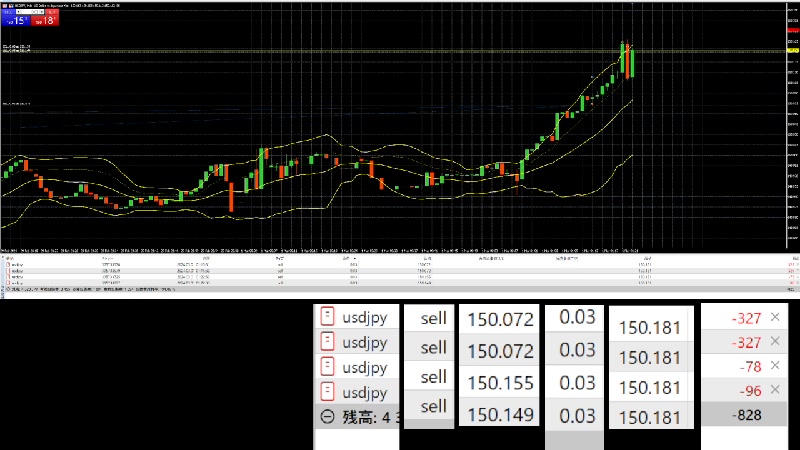
Task: Close the first order with -327 loss
Action: [774, 317]
